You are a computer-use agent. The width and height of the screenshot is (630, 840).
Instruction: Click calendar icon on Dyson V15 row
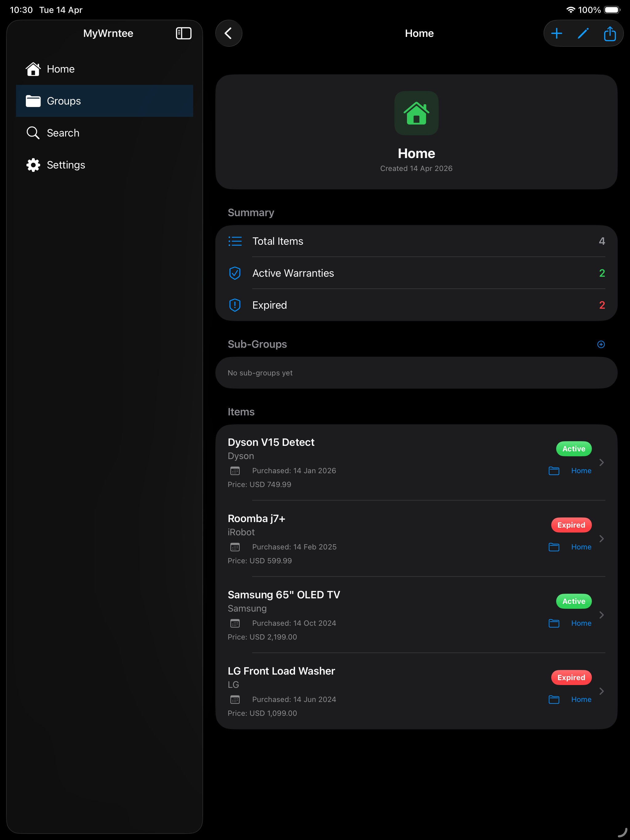[x=235, y=471]
